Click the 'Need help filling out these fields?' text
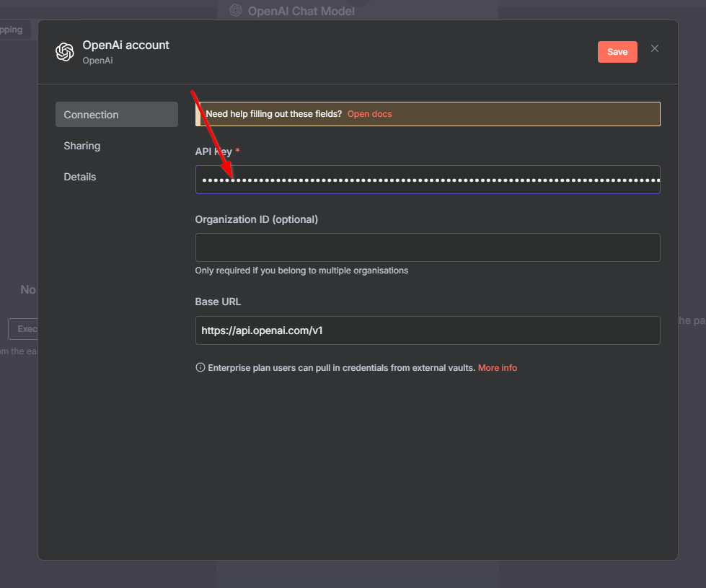 point(274,114)
